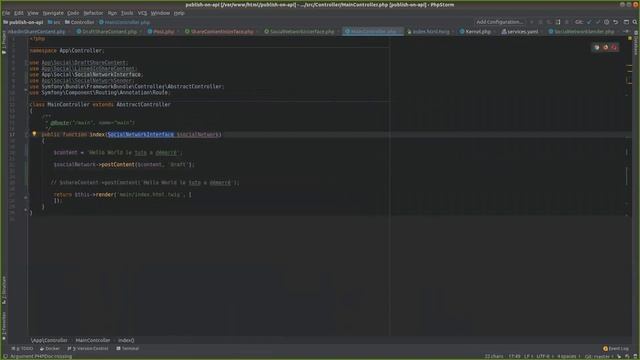The height and width of the screenshot is (360, 640).
Task: Click \App\Controller in bottom breadcrumbs
Action: coord(49,340)
